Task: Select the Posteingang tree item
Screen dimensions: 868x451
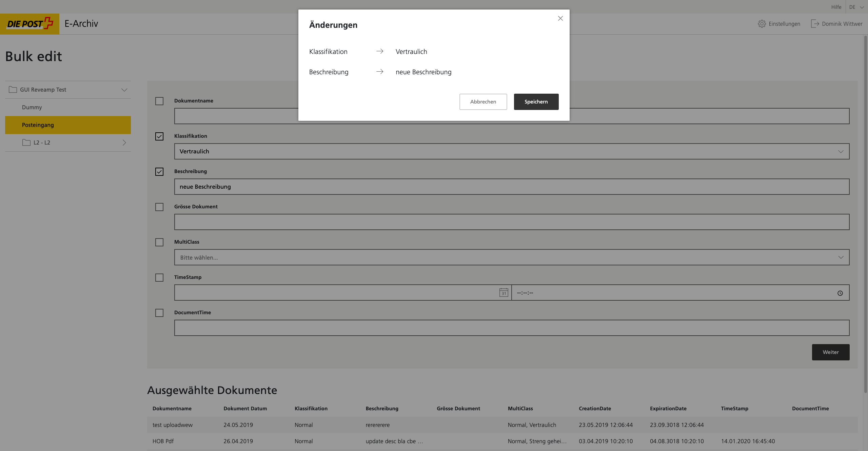Action: point(68,125)
